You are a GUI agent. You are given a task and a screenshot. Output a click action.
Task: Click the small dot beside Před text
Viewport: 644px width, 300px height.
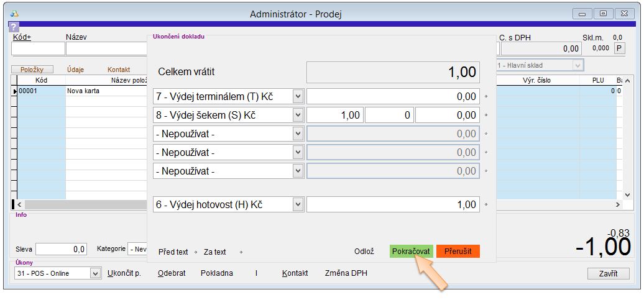[195, 252]
